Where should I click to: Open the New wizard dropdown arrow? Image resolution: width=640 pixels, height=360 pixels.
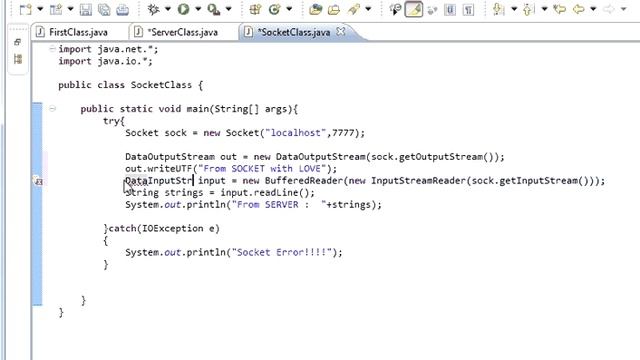40,9
